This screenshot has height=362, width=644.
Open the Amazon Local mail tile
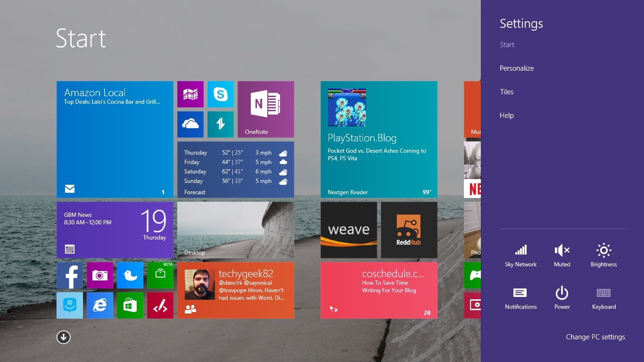[x=115, y=140]
